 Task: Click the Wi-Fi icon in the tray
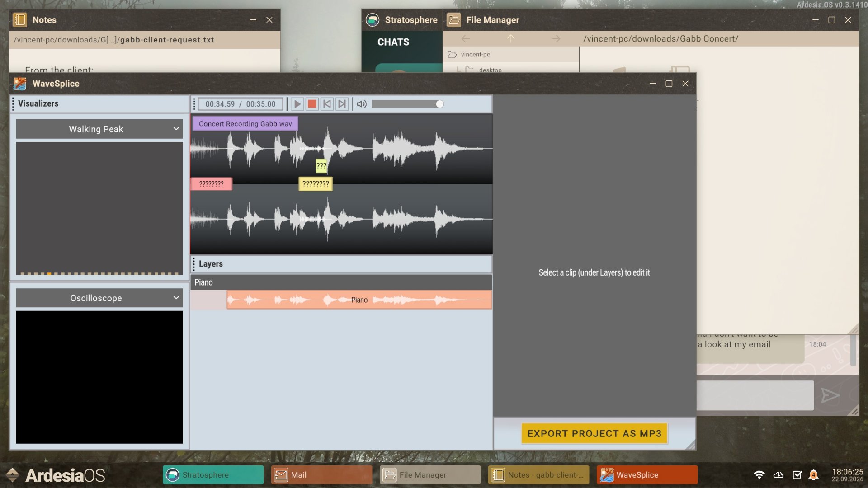[759, 475]
